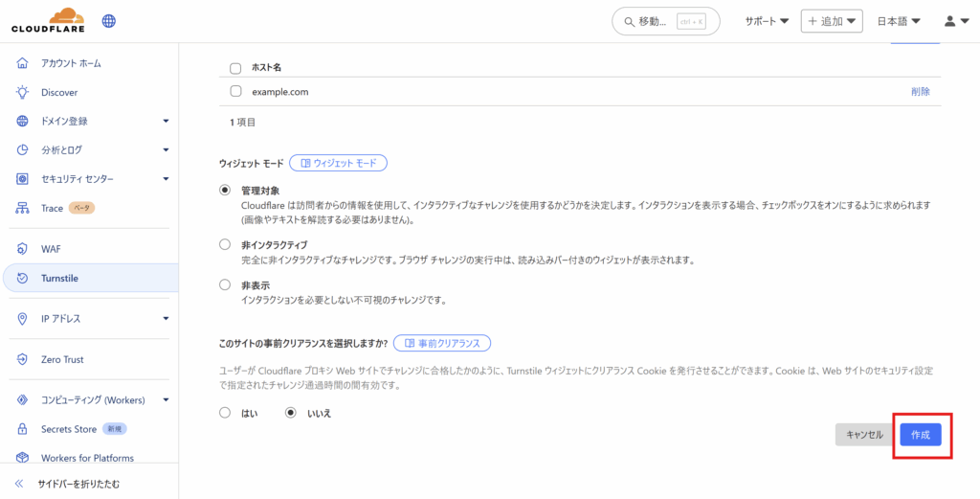Open the user account menu icon
Viewport: 980px width, 499px height.
pyautogui.click(x=956, y=21)
